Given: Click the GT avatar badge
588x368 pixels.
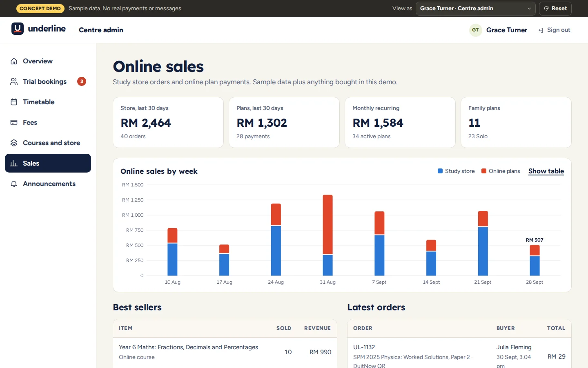Looking at the screenshot, I should point(476,30).
